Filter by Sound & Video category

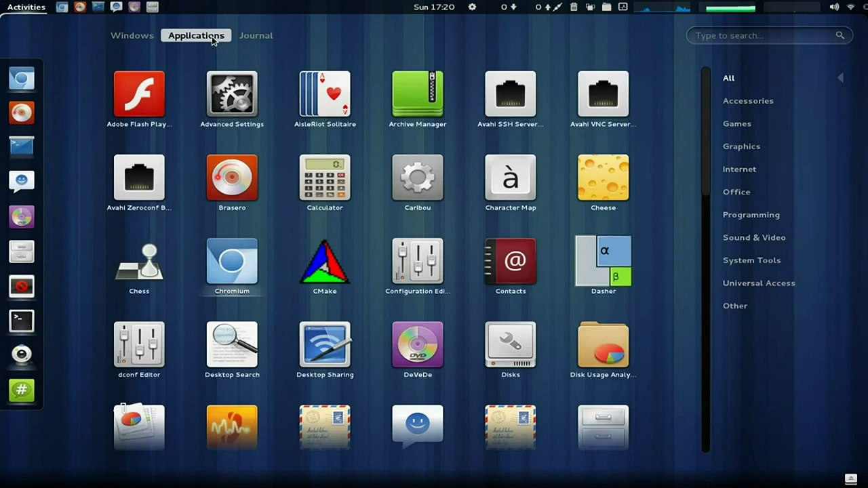(x=754, y=237)
